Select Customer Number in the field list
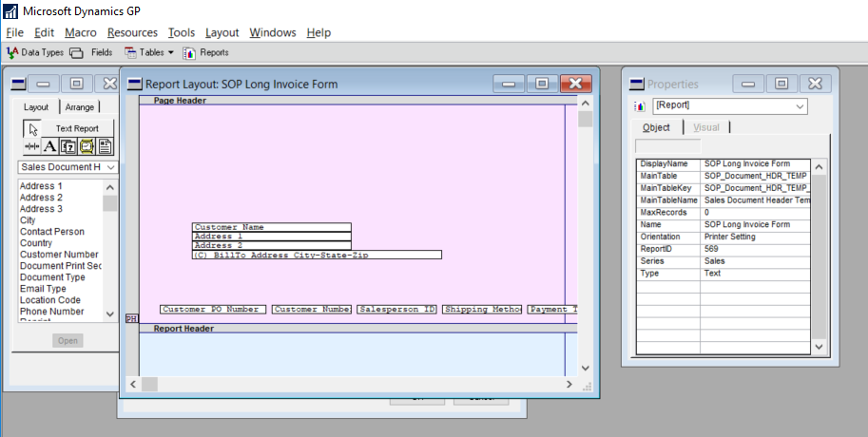The height and width of the screenshot is (437, 868). click(59, 255)
